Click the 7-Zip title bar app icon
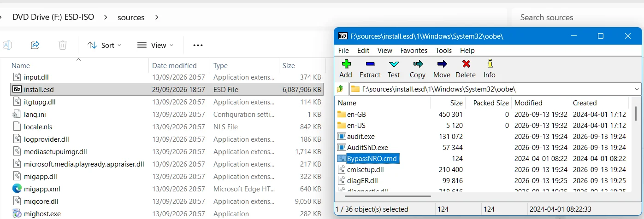This screenshot has height=219, width=644. click(x=343, y=36)
